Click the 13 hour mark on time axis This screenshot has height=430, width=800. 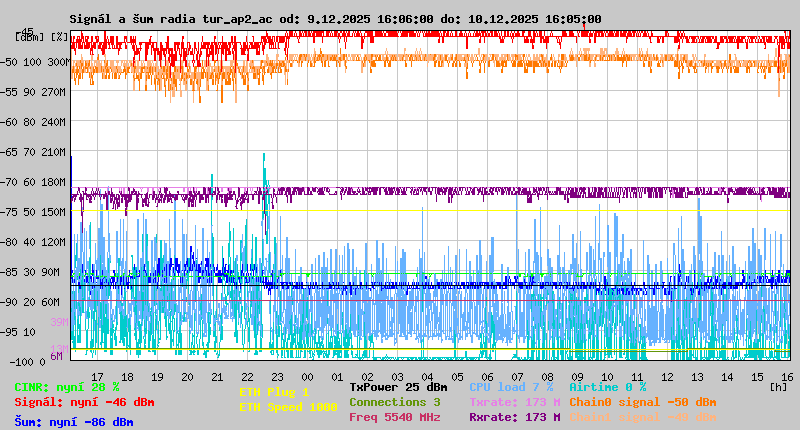[697, 377]
